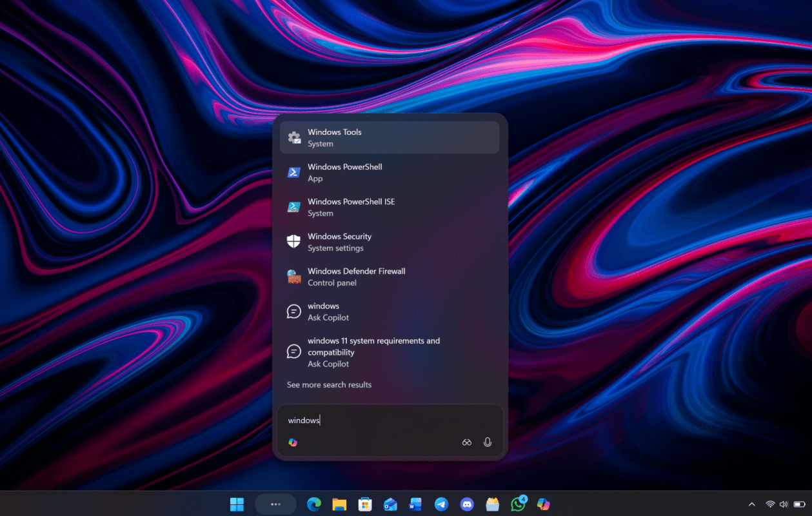812x516 pixels.
Task: Ask Copilot about windows 11 system requirements
Action: [x=390, y=352]
